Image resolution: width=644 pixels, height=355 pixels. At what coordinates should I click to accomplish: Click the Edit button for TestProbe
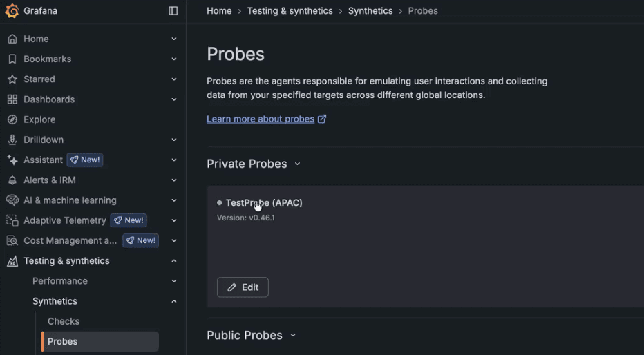[243, 287]
